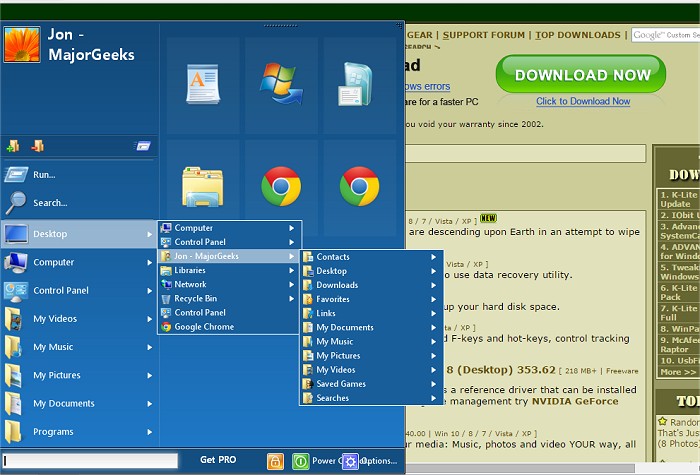Screen dimensions: 700x475
Task: Click the gear Options icon
Action: click(350, 461)
